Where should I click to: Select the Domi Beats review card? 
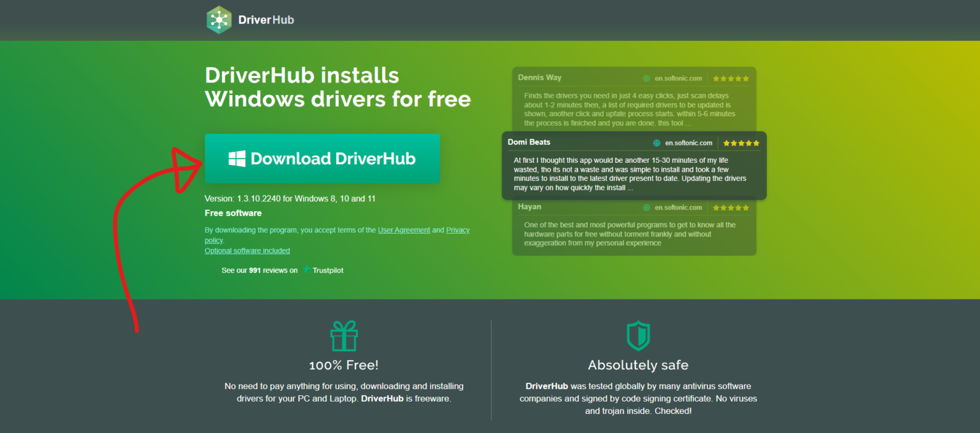click(634, 165)
